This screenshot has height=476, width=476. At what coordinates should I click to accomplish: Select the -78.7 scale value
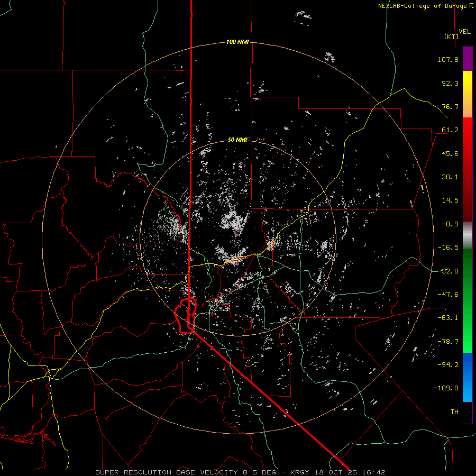point(448,342)
